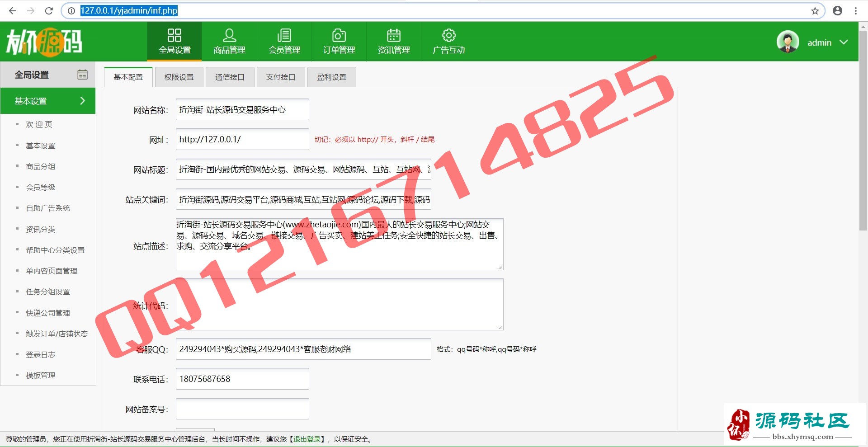The width and height of the screenshot is (868, 447).
Task: Click inside the 统计代码 textarea
Action: coord(340,304)
